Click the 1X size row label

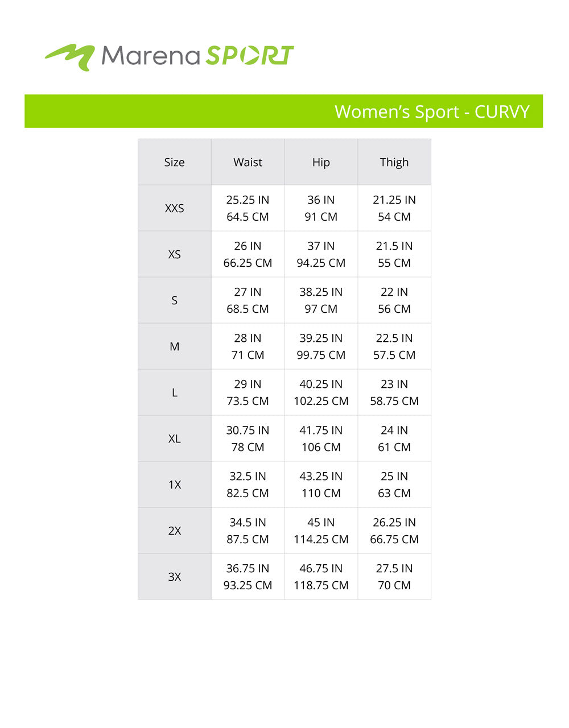tap(174, 485)
